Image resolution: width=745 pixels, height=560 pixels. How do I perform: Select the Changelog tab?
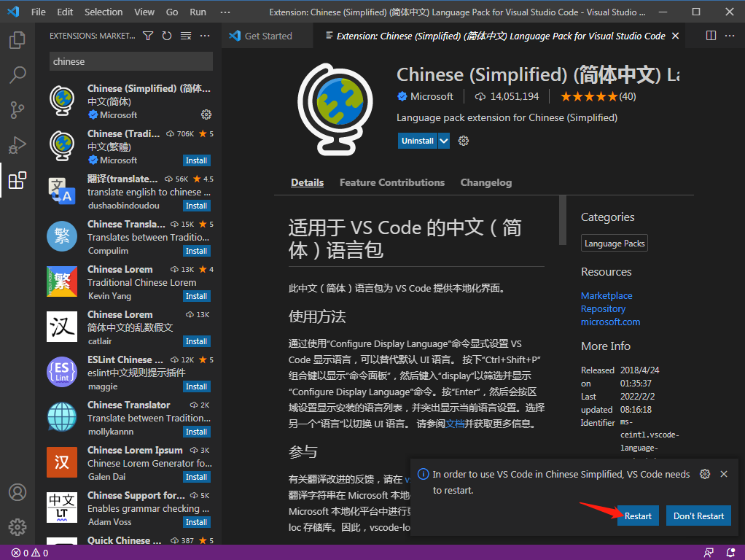click(486, 182)
